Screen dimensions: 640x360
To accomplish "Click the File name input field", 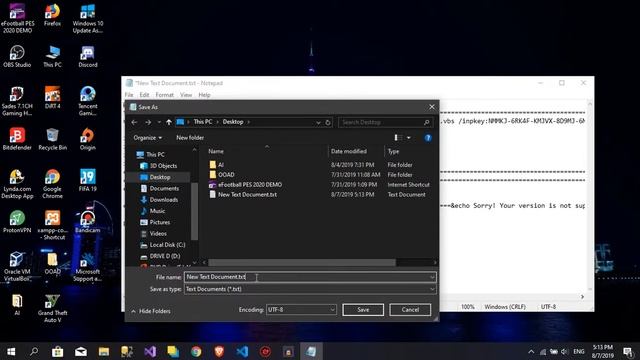I will (x=310, y=277).
